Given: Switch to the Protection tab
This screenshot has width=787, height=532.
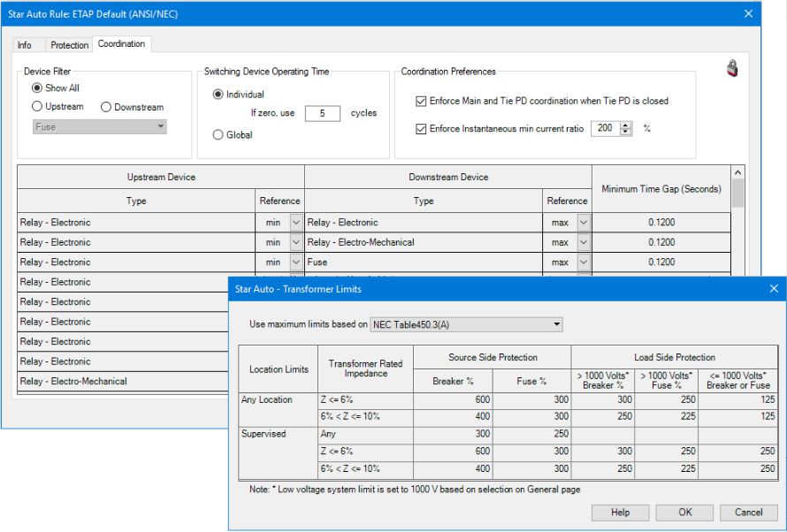Looking at the screenshot, I should pyautogui.click(x=68, y=44).
